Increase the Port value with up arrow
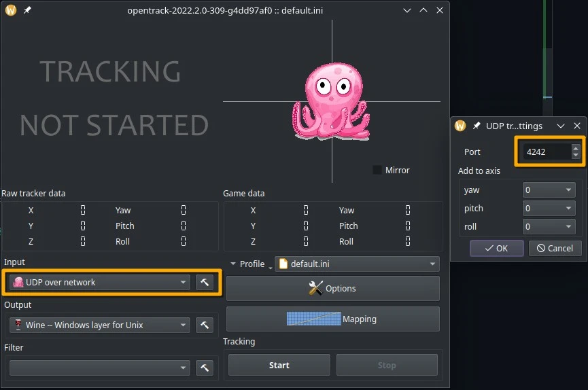 point(576,148)
